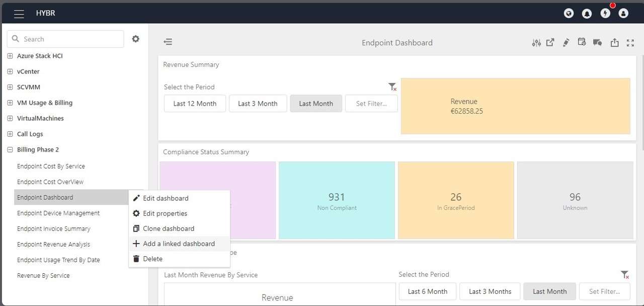Clear the filter above the Last 6 Month button
Screen dimensions: 644x306
click(625, 275)
